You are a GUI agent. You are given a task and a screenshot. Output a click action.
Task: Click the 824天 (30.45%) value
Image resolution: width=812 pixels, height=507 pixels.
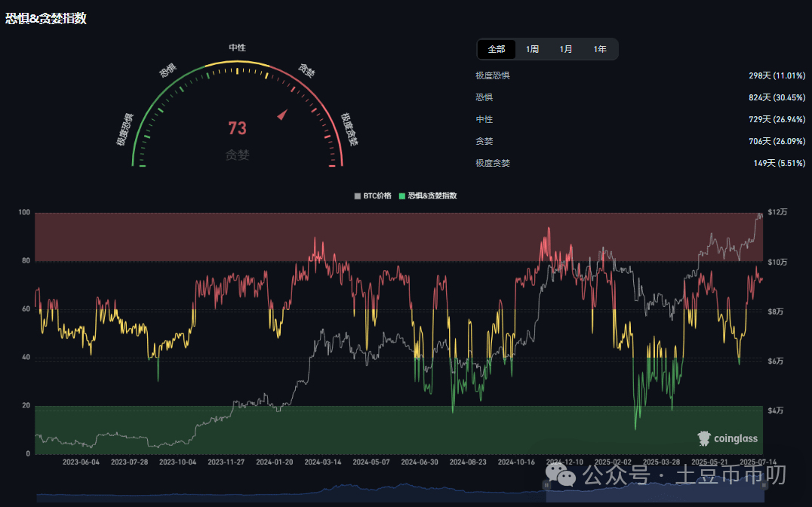click(777, 97)
